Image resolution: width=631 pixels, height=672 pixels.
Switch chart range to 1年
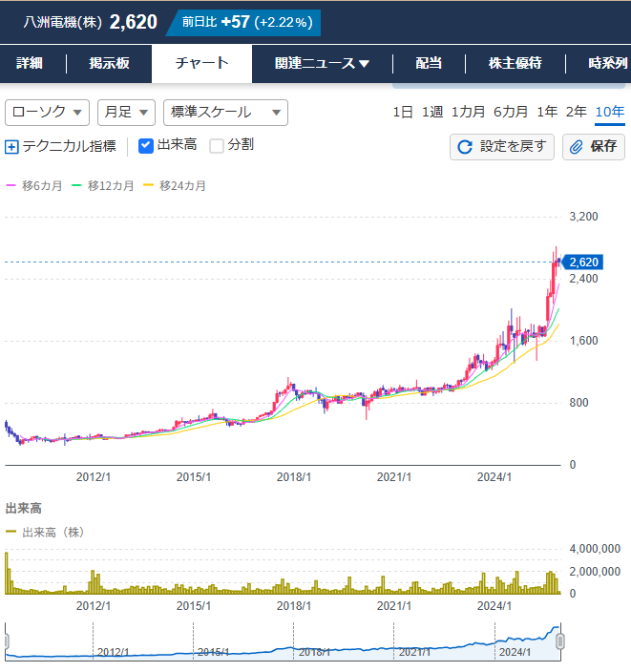547,112
